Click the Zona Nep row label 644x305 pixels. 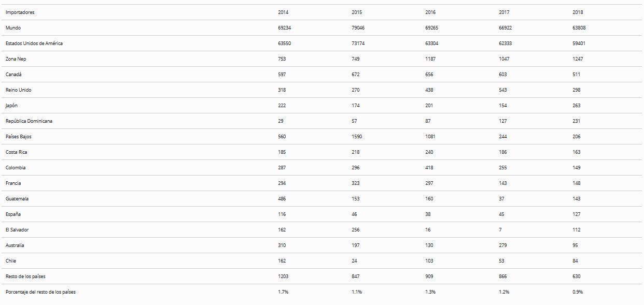point(16,59)
